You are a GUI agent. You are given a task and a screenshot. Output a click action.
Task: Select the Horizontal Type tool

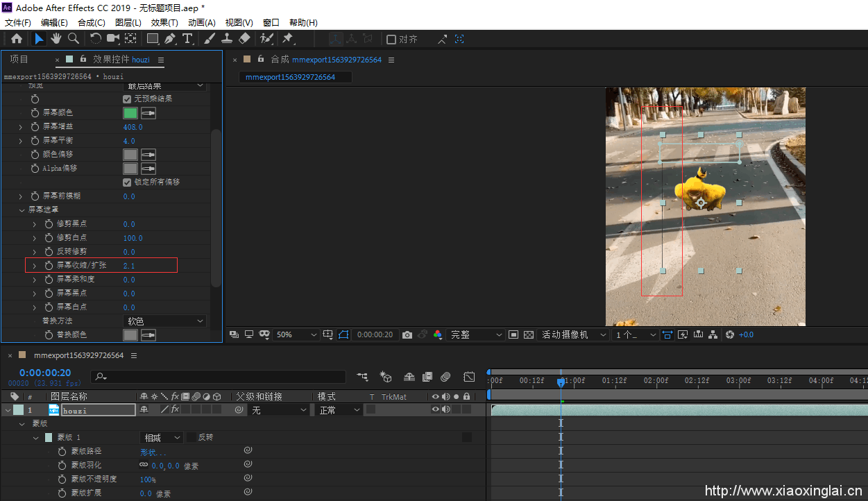187,39
